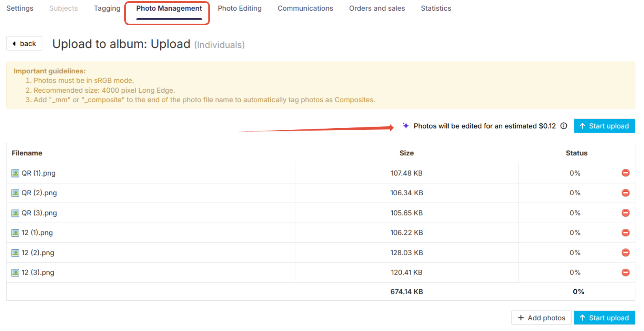Click the image file icon for QR (1).png
Screen dimensions: 644x331
click(x=15, y=173)
